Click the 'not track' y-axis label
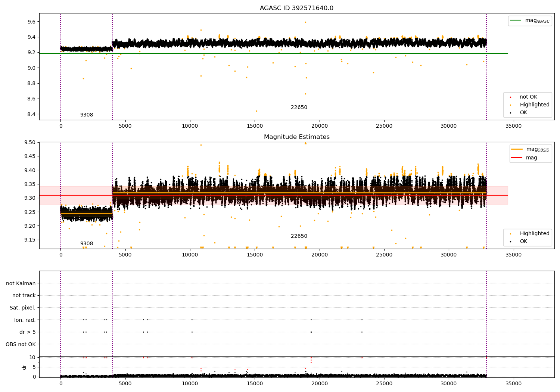560x392 pixels. coord(24,296)
